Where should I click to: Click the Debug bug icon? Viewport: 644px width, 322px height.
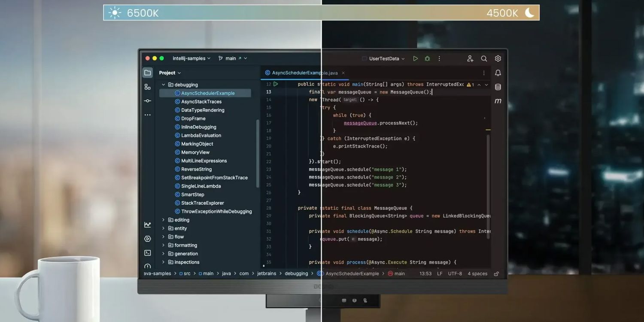pos(427,58)
